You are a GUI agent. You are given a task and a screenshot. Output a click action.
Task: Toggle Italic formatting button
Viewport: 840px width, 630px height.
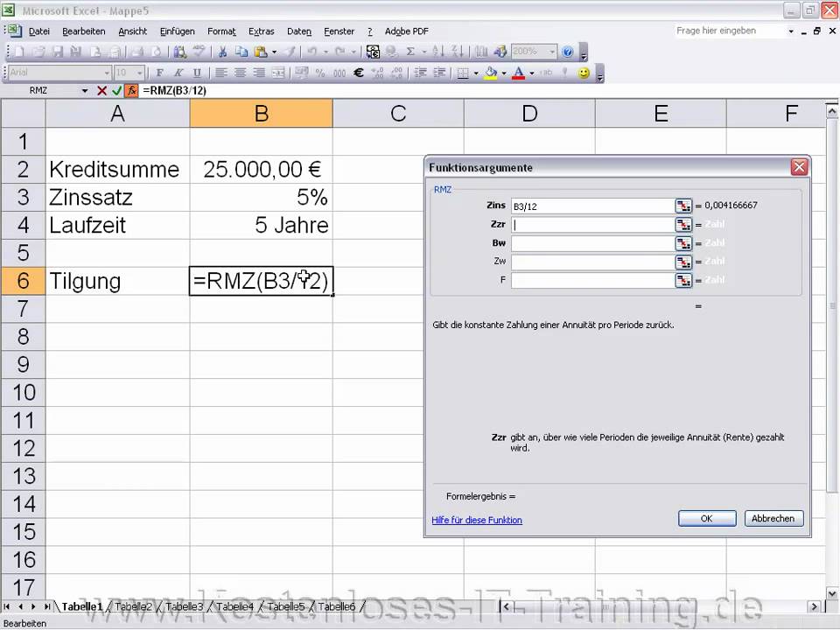tap(178, 73)
